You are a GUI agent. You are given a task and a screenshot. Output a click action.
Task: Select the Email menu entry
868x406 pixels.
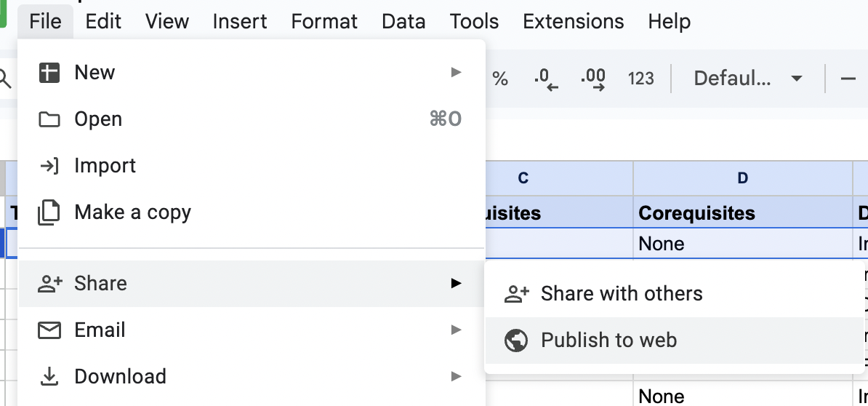252,330
